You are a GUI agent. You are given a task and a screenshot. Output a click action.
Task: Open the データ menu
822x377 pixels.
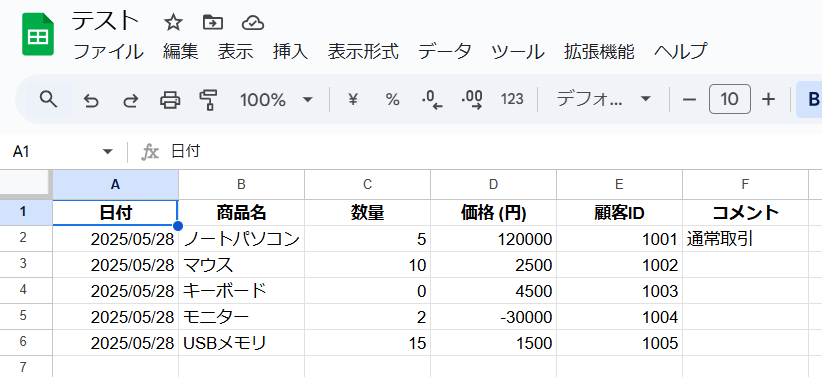pyautogui.click(x=445, y=51)
